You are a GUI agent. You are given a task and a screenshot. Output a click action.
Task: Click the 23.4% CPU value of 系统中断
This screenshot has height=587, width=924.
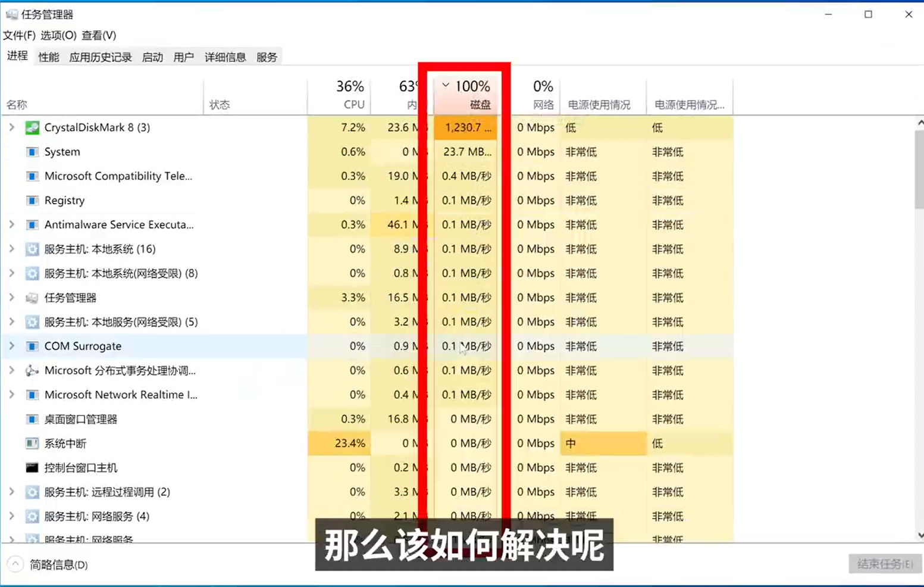pyautogui.click(x=339, y=444)
